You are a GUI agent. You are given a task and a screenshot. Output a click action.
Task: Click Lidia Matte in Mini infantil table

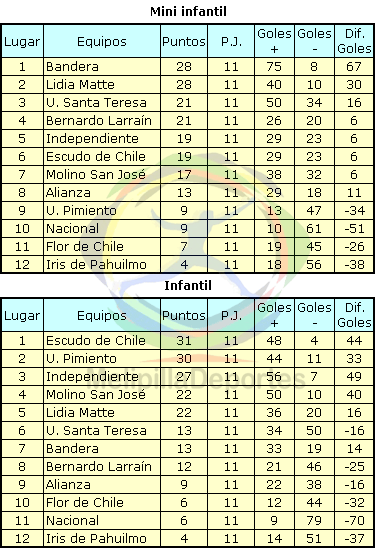point(80,85)
